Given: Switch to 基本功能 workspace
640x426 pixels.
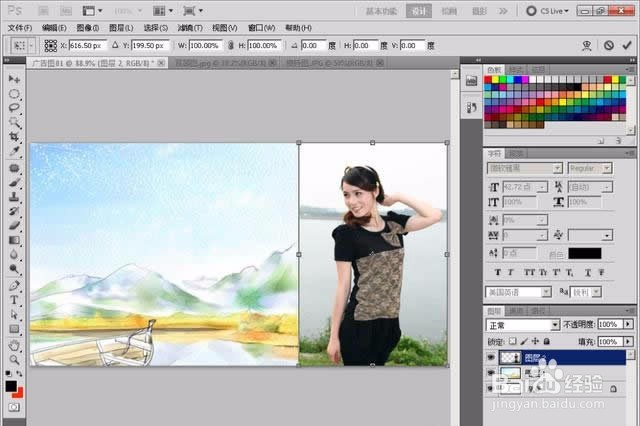Looking at the screenshot, I should (382, 11).
